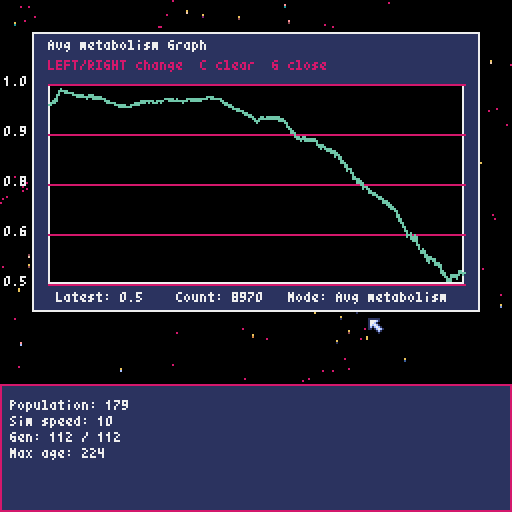Click the pixel-art arrow cursor below the graph panel
This screenshot has height=512, width=512.
[375, 326]
